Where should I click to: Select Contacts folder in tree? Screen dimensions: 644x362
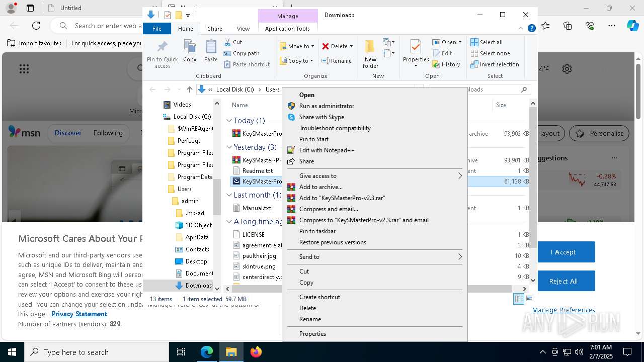click(197, 249)
